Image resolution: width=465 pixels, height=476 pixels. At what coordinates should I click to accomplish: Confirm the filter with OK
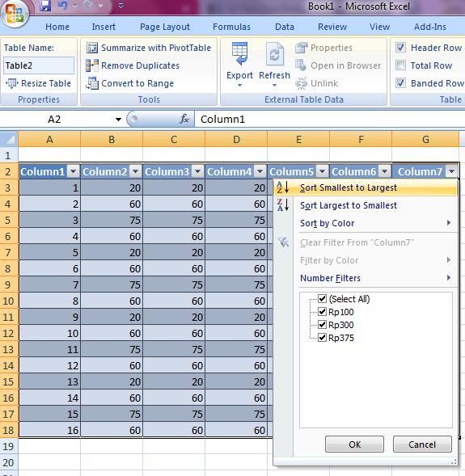click(x=354, y=444)
